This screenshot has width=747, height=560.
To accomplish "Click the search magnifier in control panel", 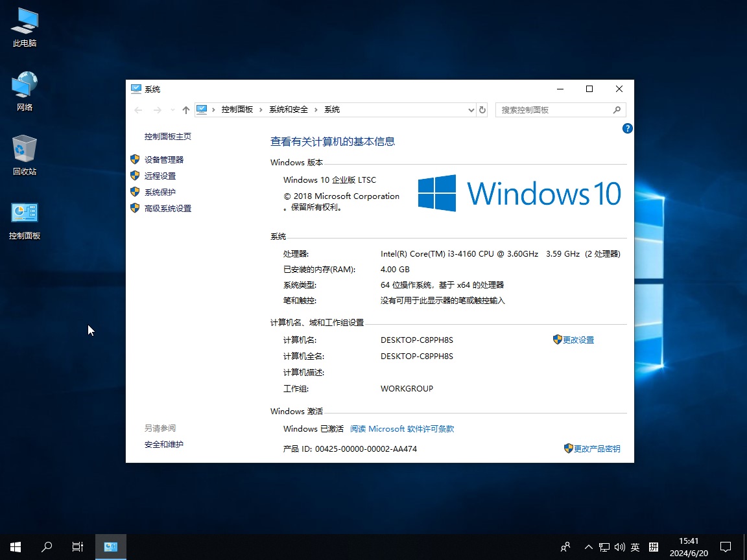I will click(617, 110).
